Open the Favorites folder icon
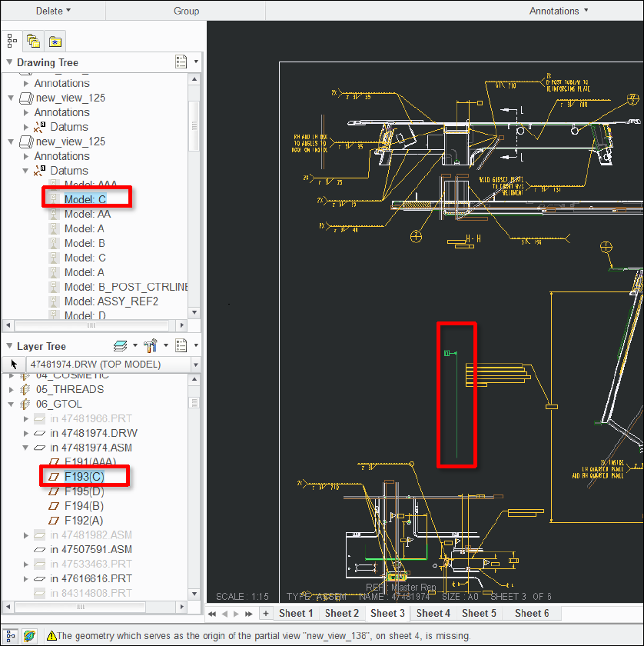 pyautogui.click(x=55, y=41)
